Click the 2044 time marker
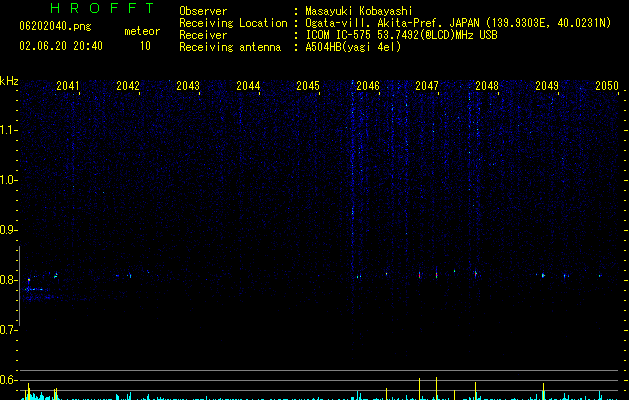Viewport: 629px width, 400px height. pos(248,86)
